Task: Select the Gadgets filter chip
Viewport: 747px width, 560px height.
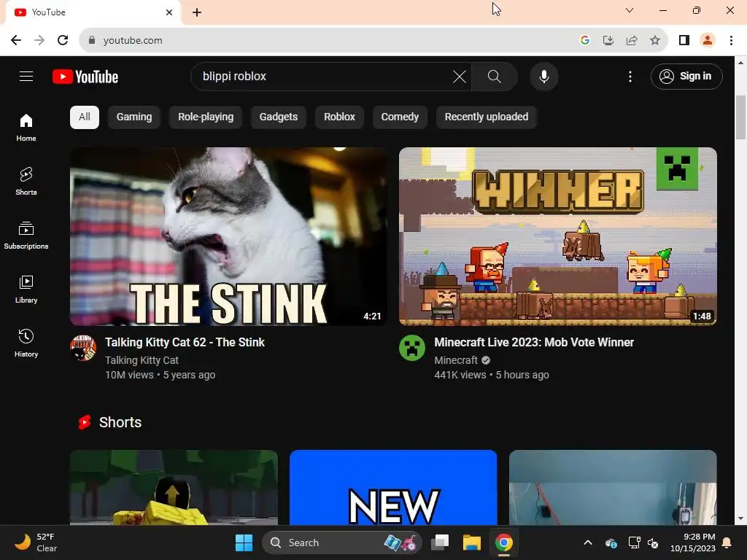Action: 278,117
